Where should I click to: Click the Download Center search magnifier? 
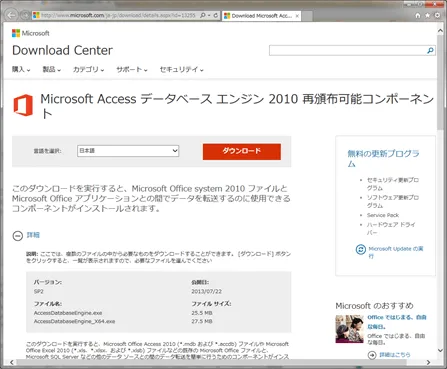430,51
